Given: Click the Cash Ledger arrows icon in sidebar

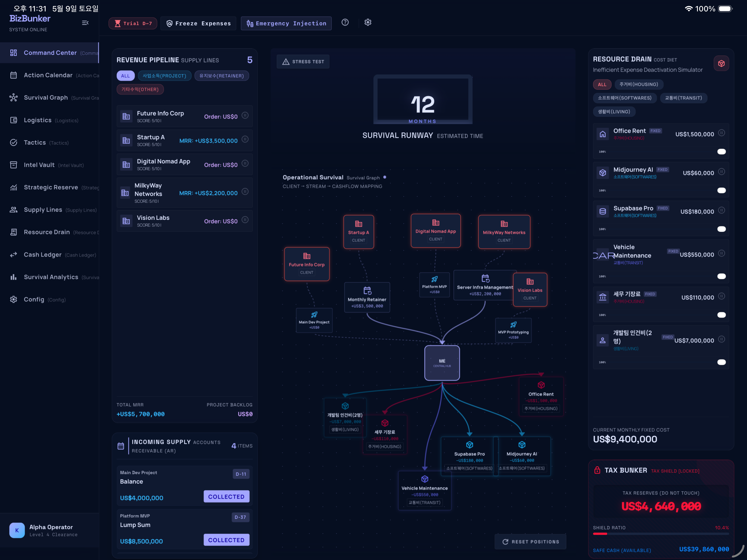Looking at the screenshot, I should pos(14,254).
